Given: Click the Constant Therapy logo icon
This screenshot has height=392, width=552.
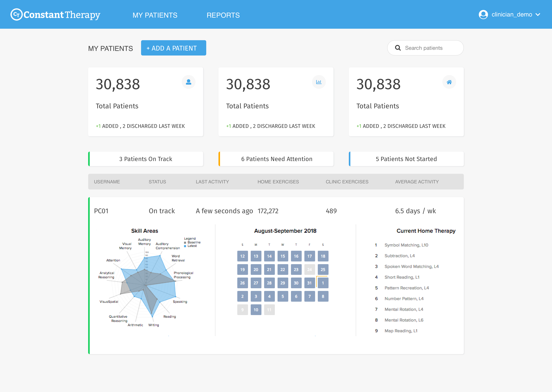Looking at the screenshot, I should [16, 15].
